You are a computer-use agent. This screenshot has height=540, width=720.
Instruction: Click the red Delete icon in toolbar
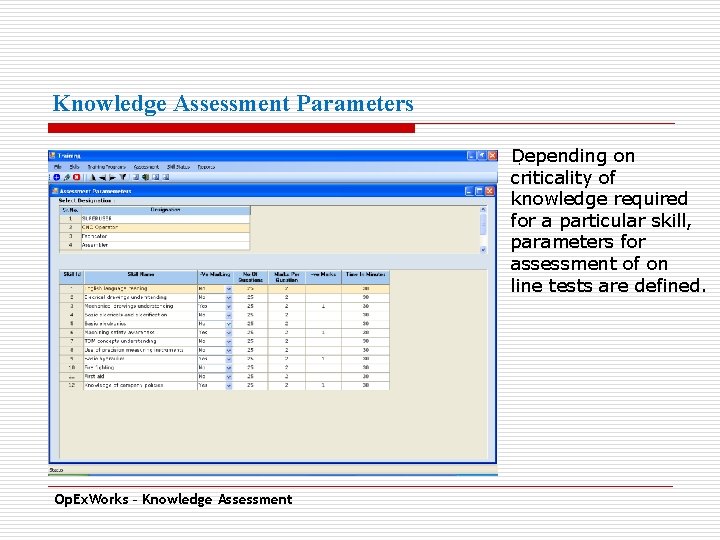(77, 177)
